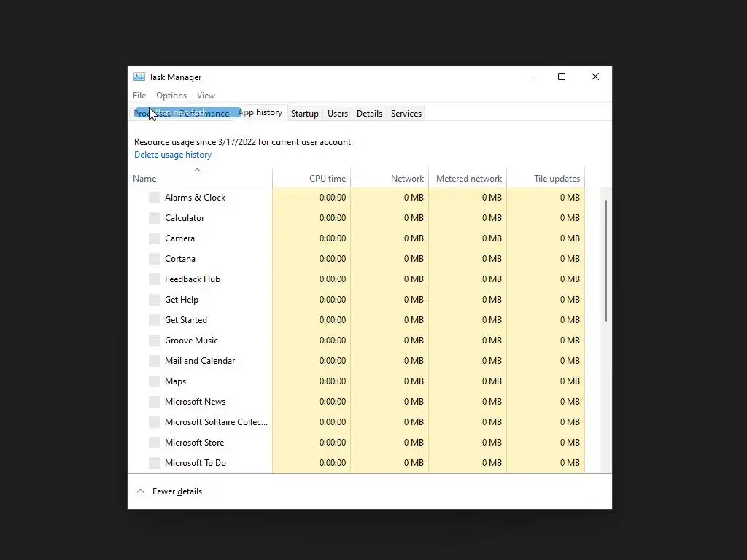
Task: Select the Get Started row name
Action: [x=186, y=320]
